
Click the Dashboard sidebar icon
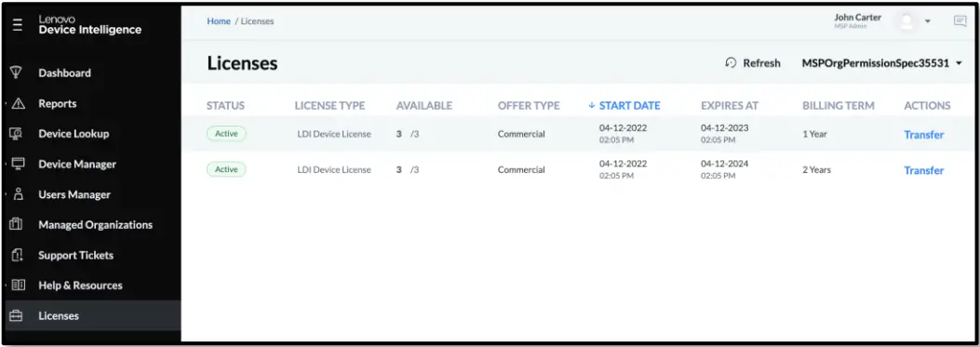point(17,73)
